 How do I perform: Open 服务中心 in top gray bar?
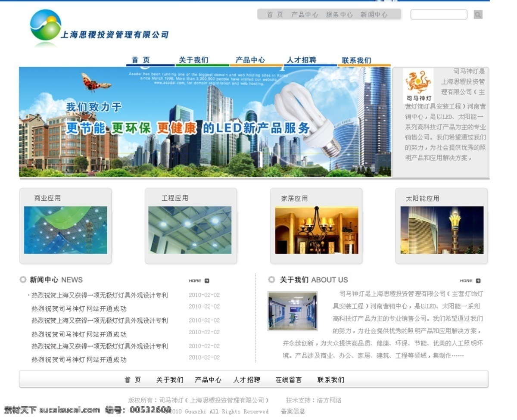(x=339, y=15)
